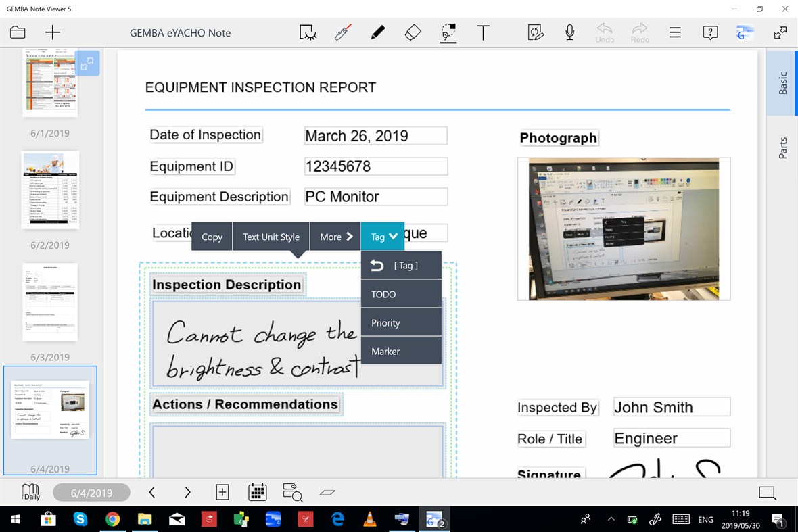Viewport: 798px width, 532px height.
Task: Open the 6/2/2019 page thumbnail
Action: 50,189
